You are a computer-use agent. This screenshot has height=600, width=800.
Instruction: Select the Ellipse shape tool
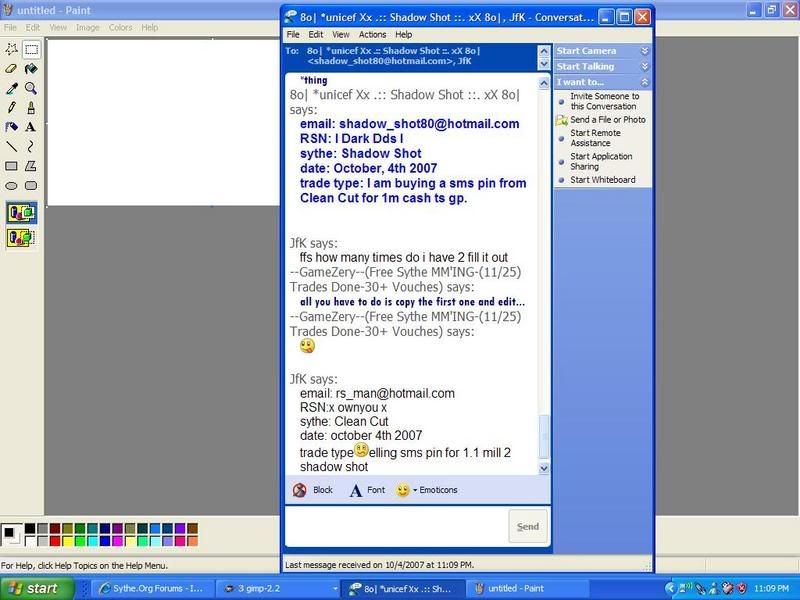pos(11,186)
